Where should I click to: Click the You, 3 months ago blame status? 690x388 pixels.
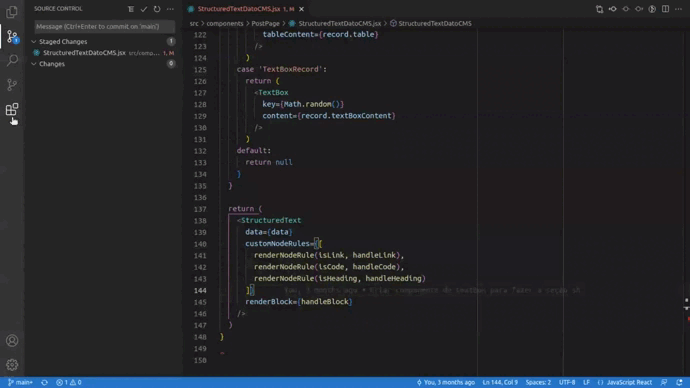pos(445,382)
